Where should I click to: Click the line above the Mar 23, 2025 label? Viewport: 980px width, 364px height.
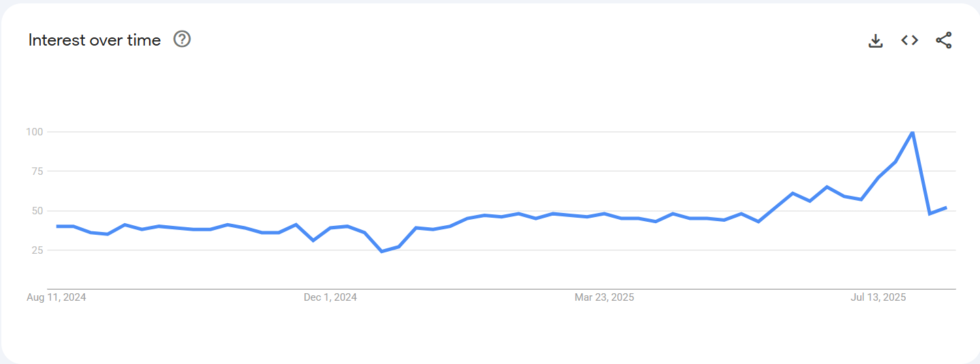click(x=604, y=214)
